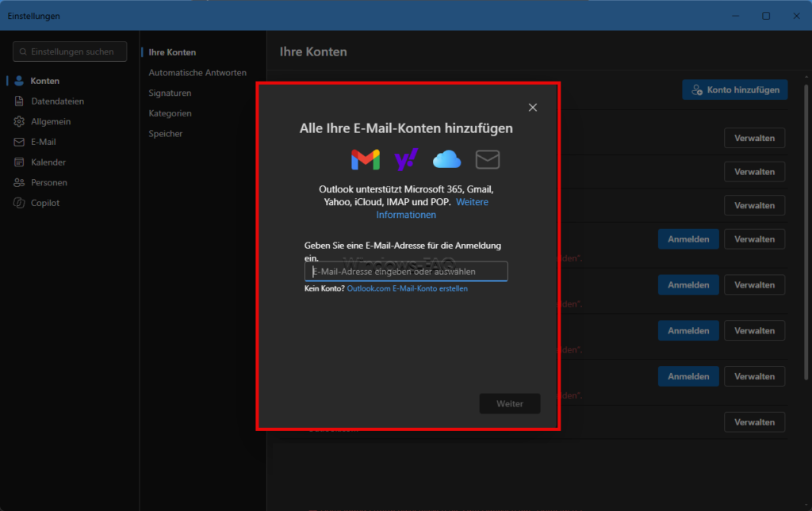
Task: Click the E-Mail envelope sidebar icon
Action: point(19,142)
